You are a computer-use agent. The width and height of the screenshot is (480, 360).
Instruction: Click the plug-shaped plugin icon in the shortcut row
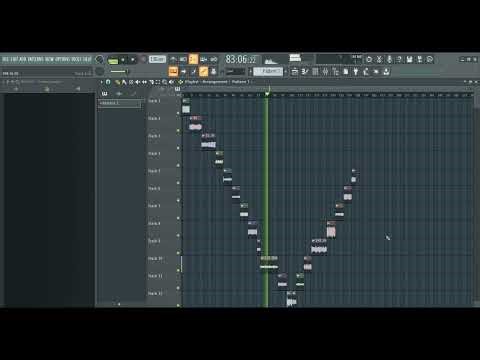[x=356, y=71]
